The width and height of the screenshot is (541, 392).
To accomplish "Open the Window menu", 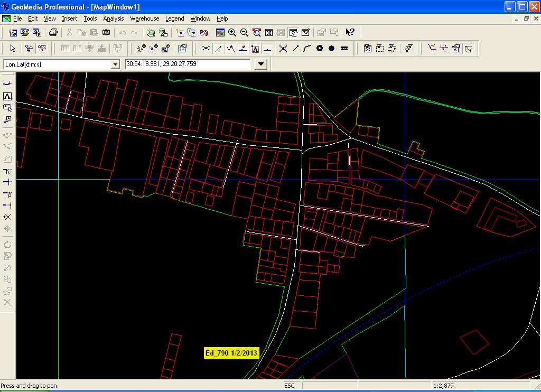I will point(200,18).
